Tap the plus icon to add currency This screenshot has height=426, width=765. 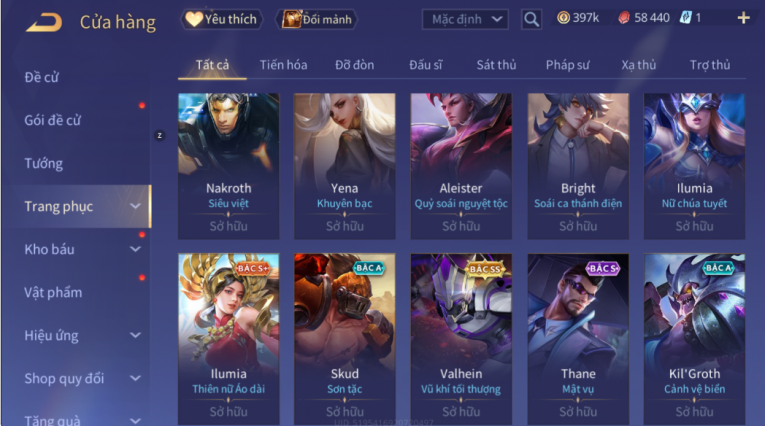(x=743, y=19)
